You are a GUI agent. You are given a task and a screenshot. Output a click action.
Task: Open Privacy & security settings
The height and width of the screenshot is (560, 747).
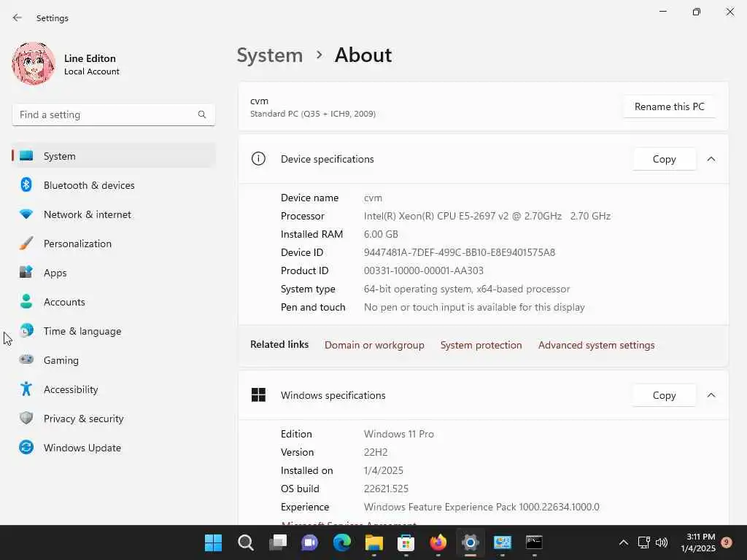pos(113,419)
